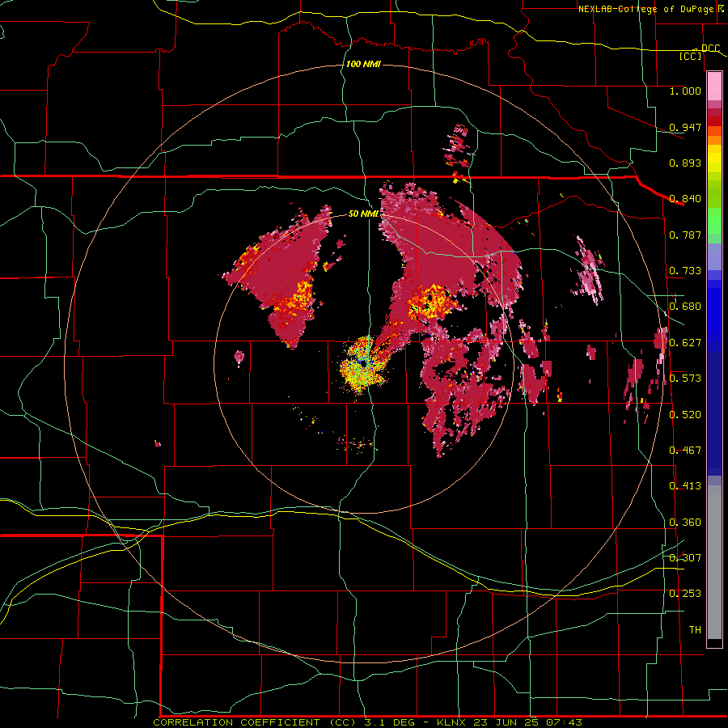Click the 100 NMI range ring label
Viewport: 728px width, 728px height.
(363, 64)
